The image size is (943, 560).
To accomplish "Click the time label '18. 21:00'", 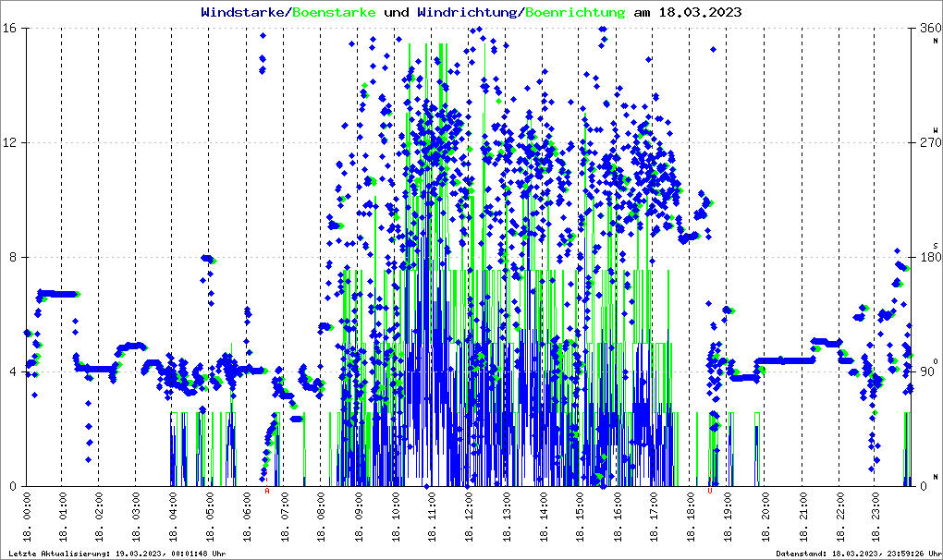I will coord(802,517).
